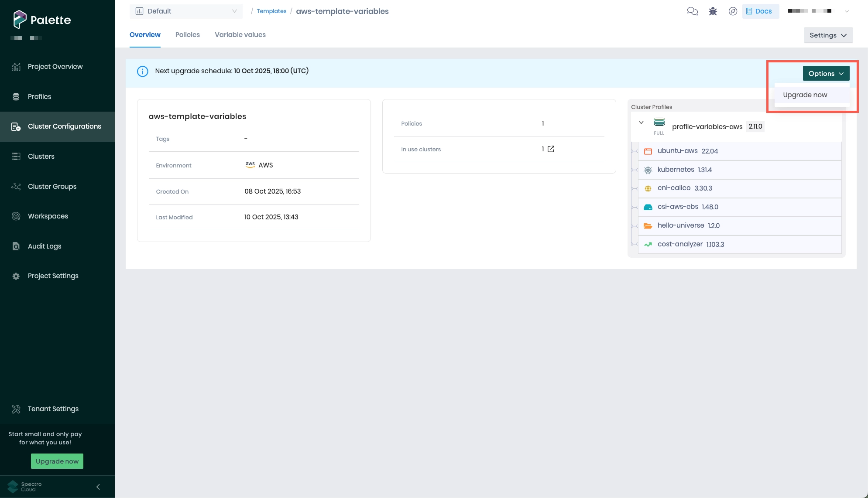View the Audit Logs page
868x498 pixels.
pyautogui.click(x=44, y=246)
